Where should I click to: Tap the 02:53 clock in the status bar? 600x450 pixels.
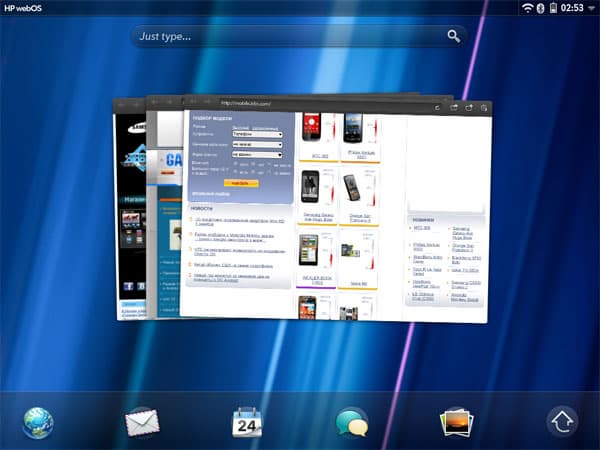click(572, 8)
